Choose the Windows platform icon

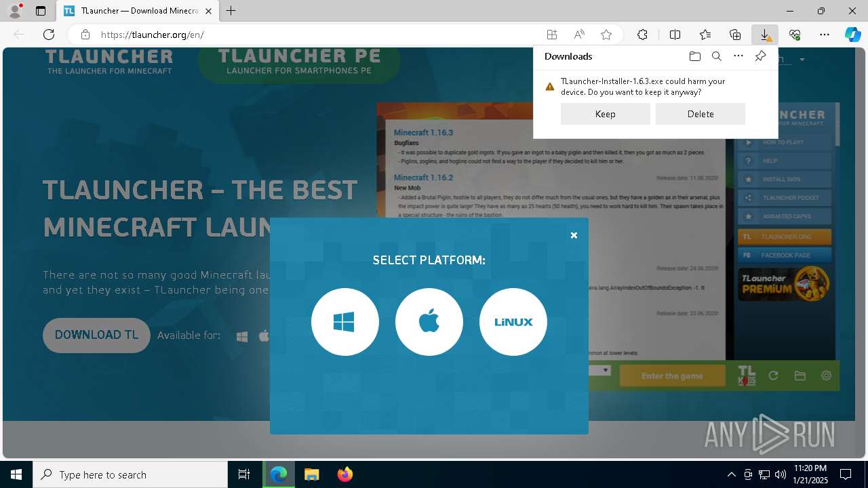coord(345,322)
